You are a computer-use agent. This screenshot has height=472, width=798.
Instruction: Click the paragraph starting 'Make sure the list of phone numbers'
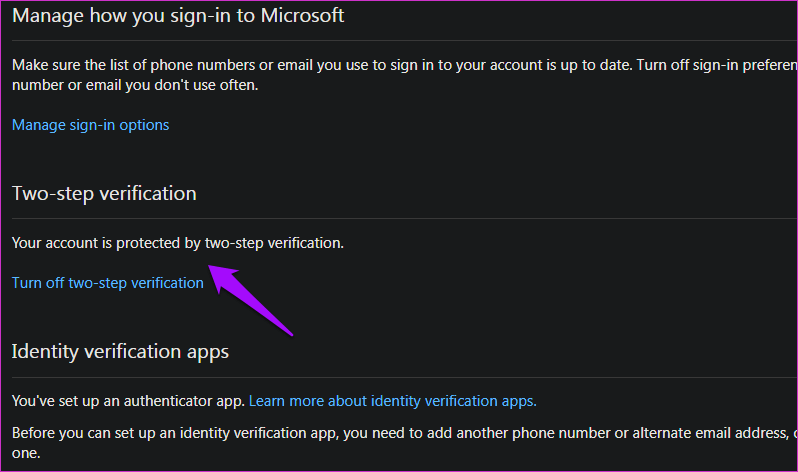point(405,75)
